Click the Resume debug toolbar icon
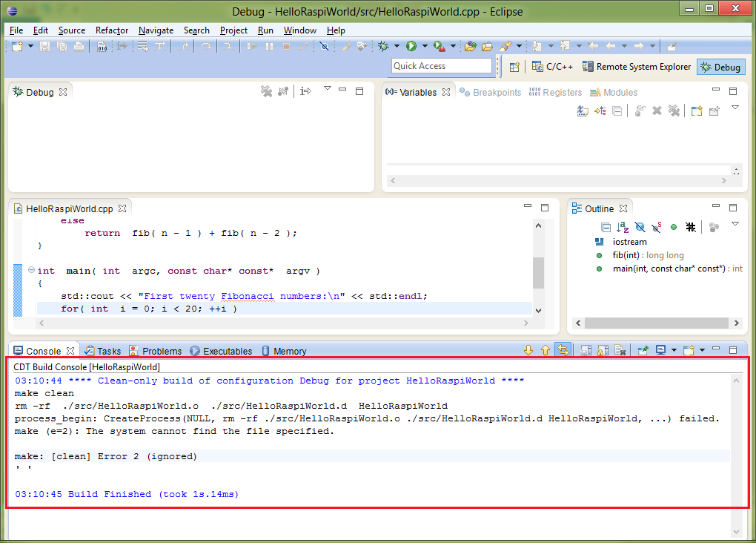 pos(252,46)
